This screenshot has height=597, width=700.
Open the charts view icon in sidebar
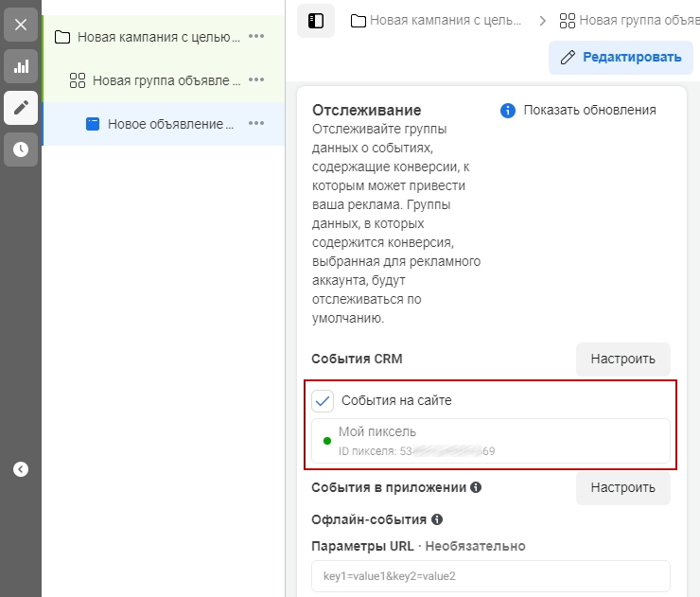point(21,66)
